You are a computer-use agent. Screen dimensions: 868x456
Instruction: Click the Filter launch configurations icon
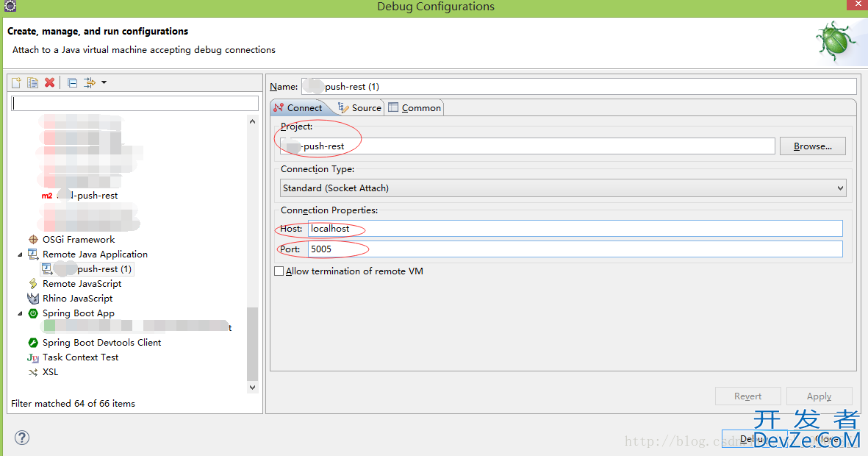[89, 82]
